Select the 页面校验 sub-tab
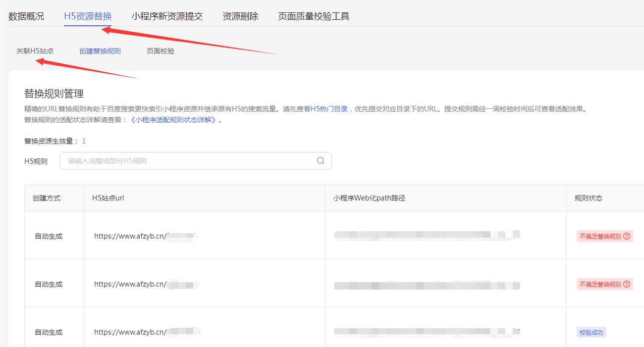This screenshot has width=644, height=347. click(x=160, y=50)
